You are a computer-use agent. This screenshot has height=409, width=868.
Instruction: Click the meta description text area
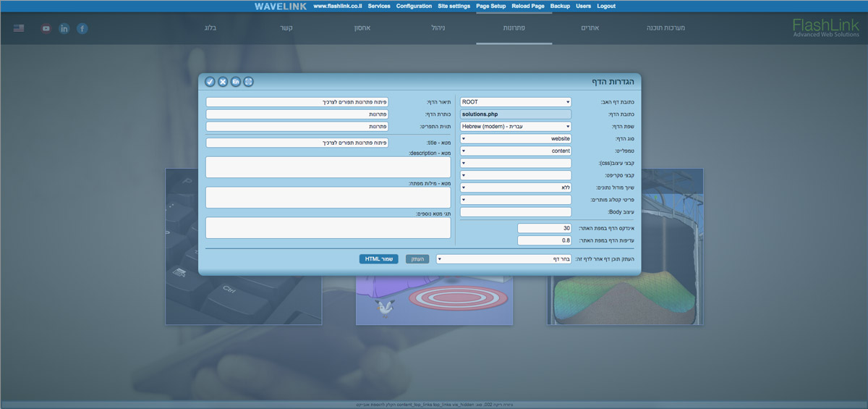point(328,167)
